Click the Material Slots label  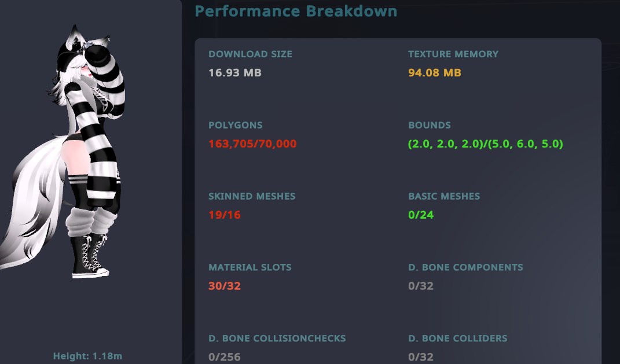[250, 268]
